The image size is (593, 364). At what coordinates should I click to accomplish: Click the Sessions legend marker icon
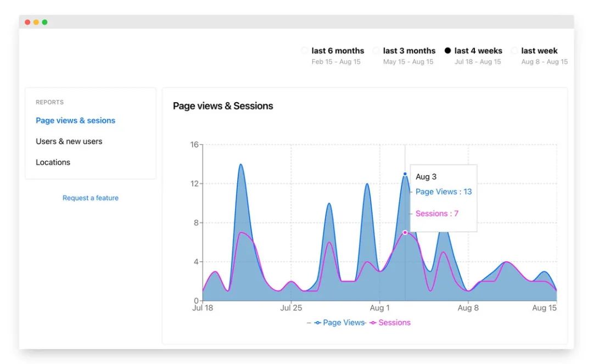pos(373,323)
